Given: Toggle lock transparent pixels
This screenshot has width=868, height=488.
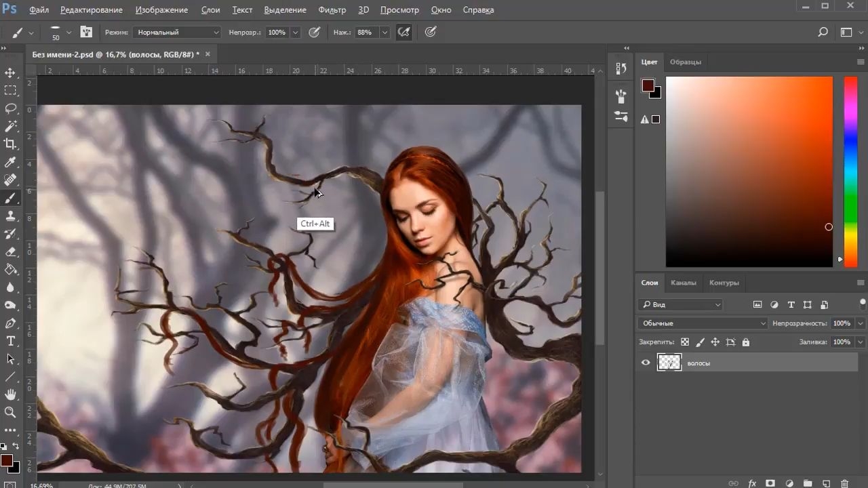Looking at the screenshot, I should 685,342.
